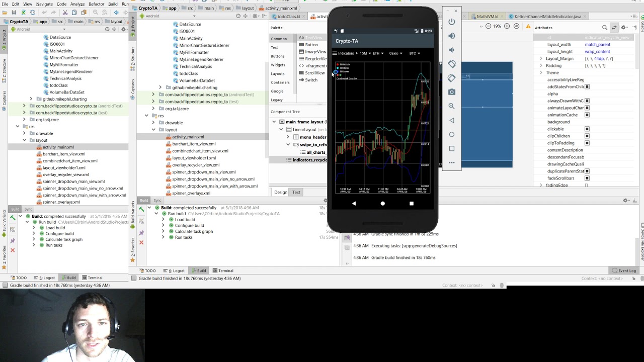Click Open folder icon in main toolbar
The image size is (644, 362).
tap(5, 12)
